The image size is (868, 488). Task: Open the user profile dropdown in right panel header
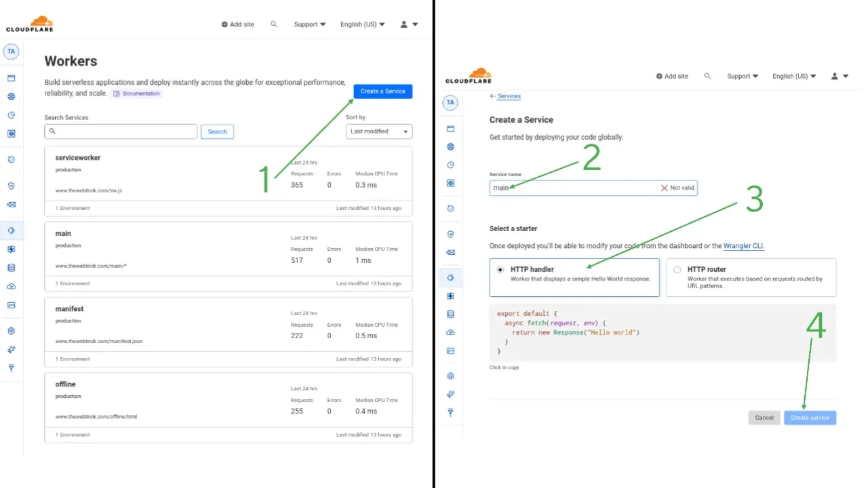click(x=840, y=76)
